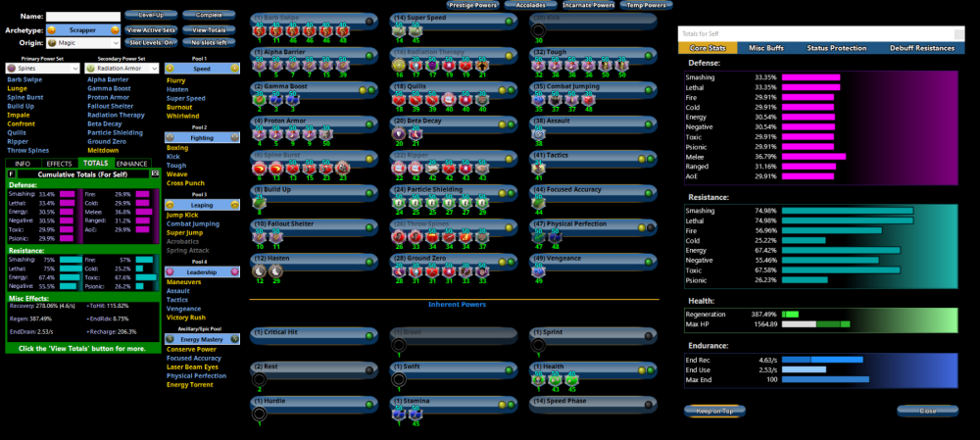Toggle the Super Speed power on/off indicator
980x440 pixels.
coord(508,20)
